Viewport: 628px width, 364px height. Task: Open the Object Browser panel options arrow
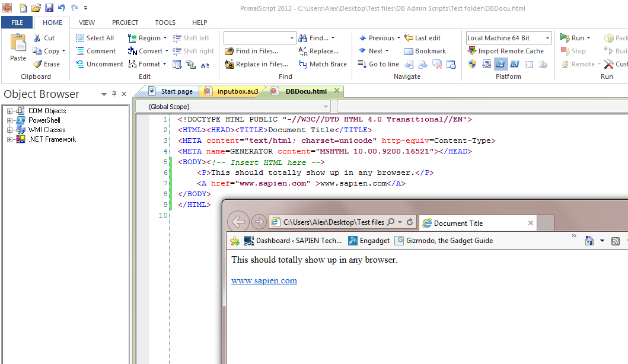tap(104, 94)
